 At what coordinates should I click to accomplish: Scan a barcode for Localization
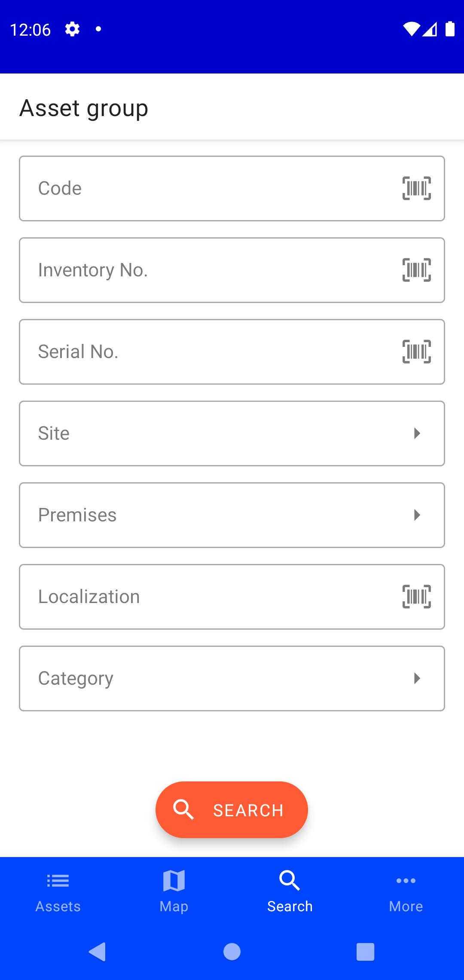pos(416,597)
